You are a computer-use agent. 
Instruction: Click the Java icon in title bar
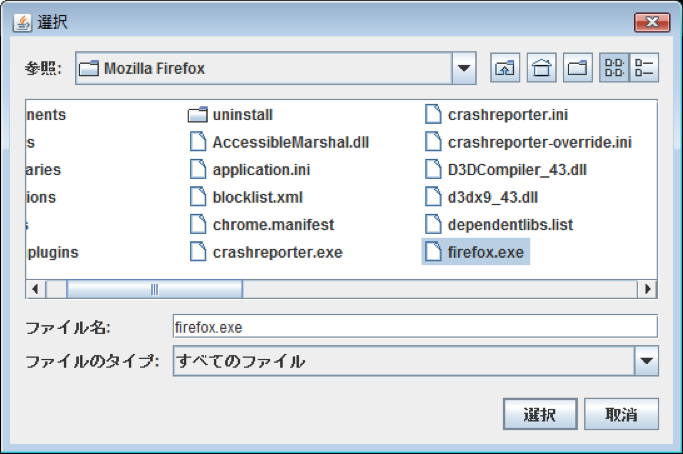point(22,22)
